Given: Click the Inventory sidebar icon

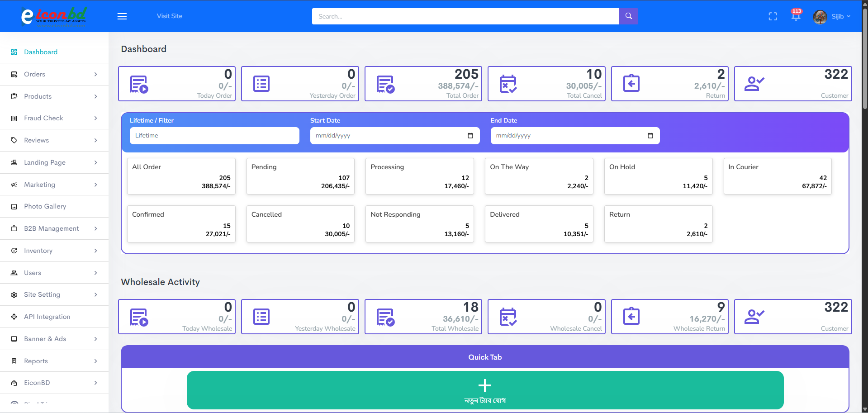Looking at the screenshot, I should point(14,251).
